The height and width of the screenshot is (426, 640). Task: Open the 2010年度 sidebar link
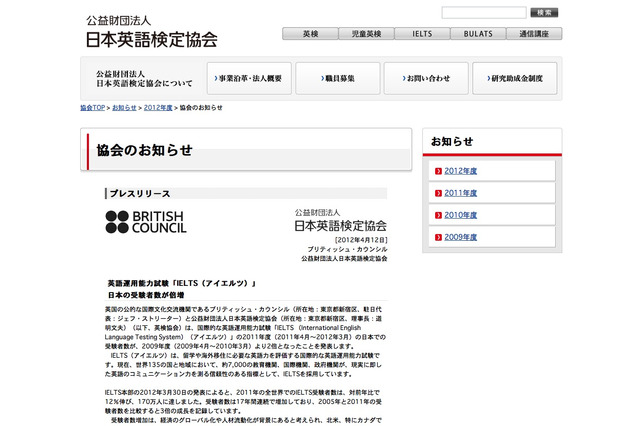tap(460, 215)
